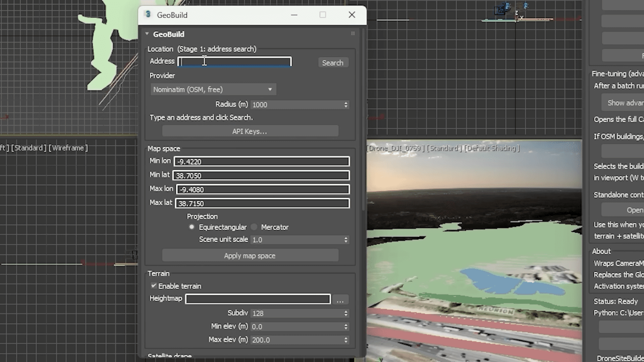Viewport: 644px width, 362px height.
Task: Click the Max lon field
Action: point(263,190)
